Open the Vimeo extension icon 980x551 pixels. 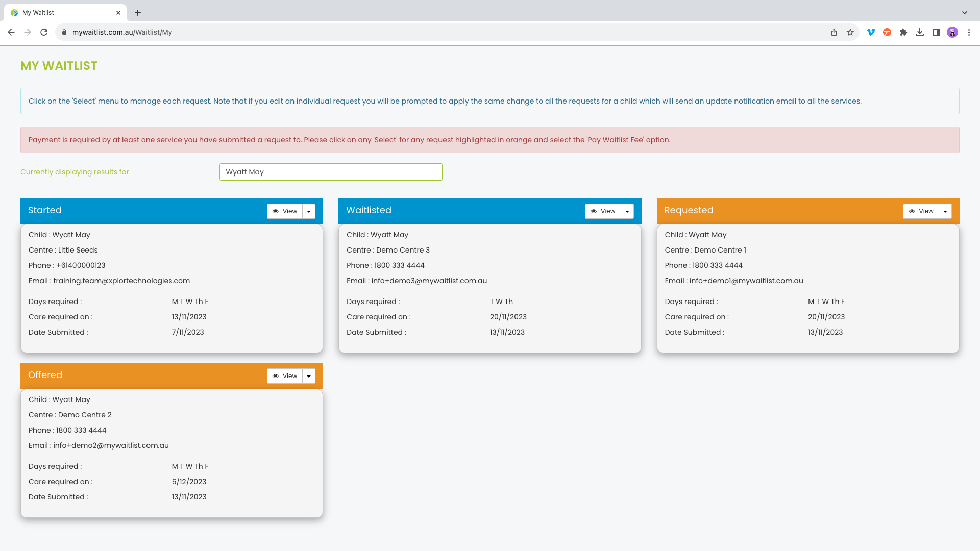coord(871,32)
